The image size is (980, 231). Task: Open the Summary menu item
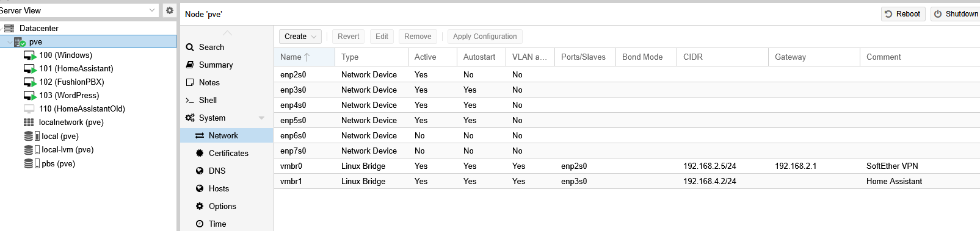tap(227, 65)
